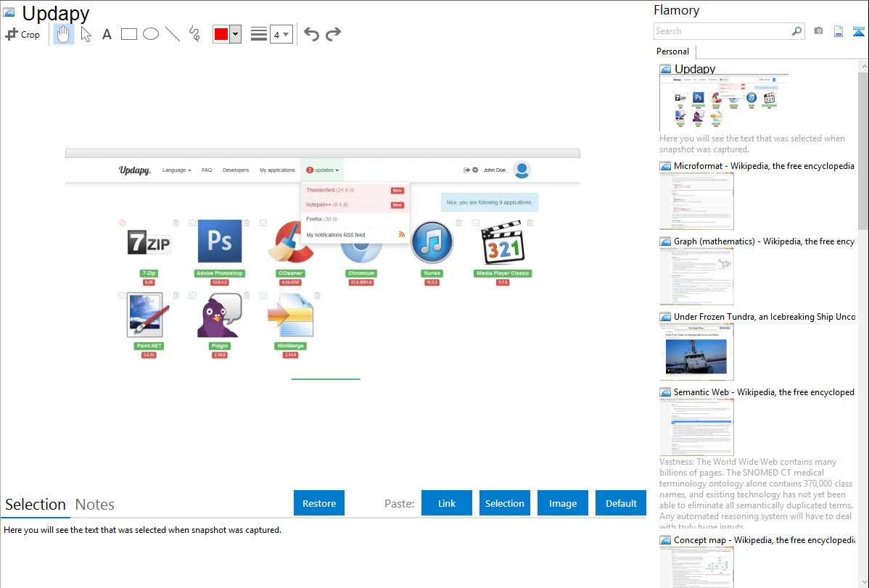Toggle the envelope notification for Pidgin
This screenshot has height=588, width=869.
coord(192,295)
